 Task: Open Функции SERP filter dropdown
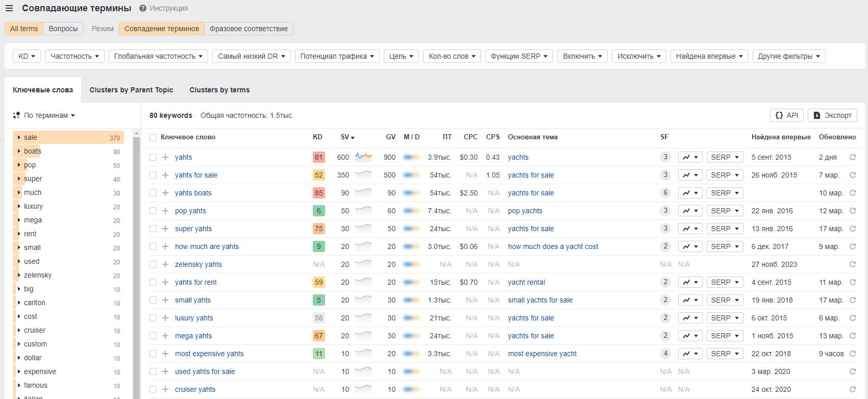519,56
